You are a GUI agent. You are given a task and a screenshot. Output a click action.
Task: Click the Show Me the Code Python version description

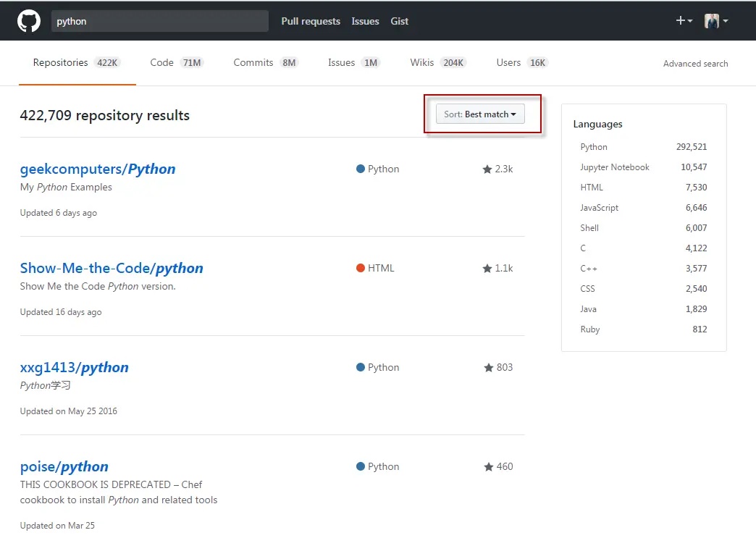98,286
